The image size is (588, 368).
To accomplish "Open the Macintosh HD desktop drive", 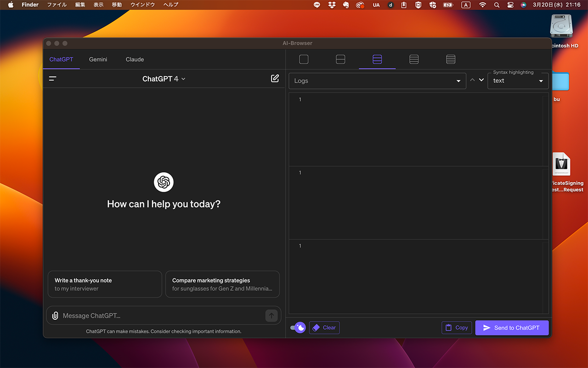I will pyautogui.click(x=561, y=26).
